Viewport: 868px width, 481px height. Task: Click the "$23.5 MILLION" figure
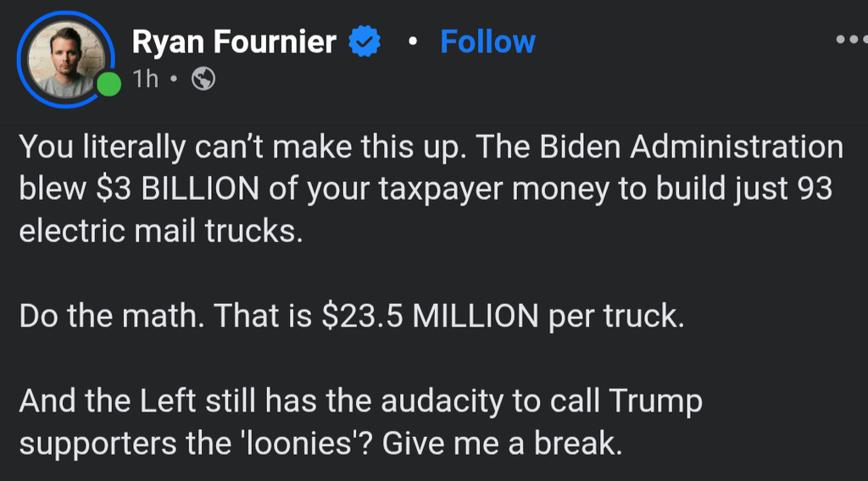pyautogui.click(x=431, y=317)
